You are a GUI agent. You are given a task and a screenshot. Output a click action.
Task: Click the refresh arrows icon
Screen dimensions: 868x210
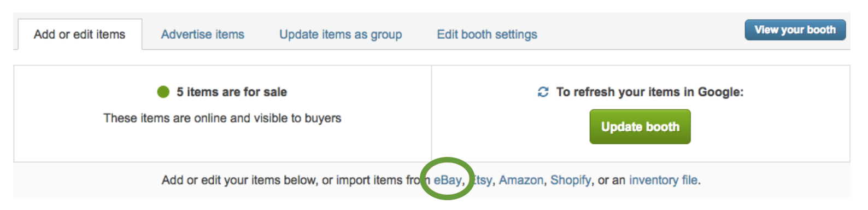coord(543,92)
